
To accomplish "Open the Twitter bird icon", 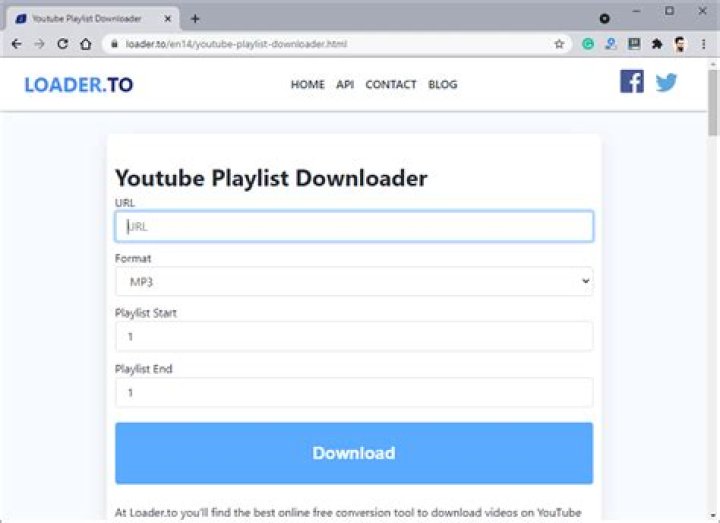I will tap(666, 83).
